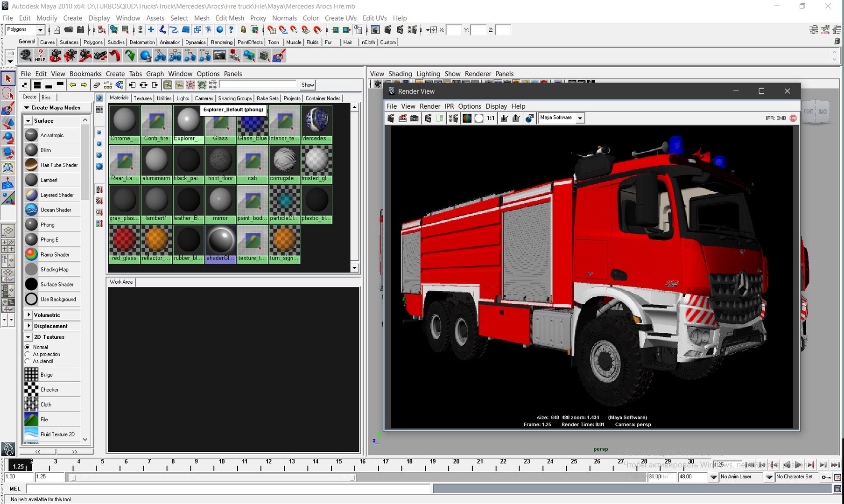Set Render View to real size 1:1
Image resolution: width=844 pixels, height=504 pixels.
coord(491,118)
